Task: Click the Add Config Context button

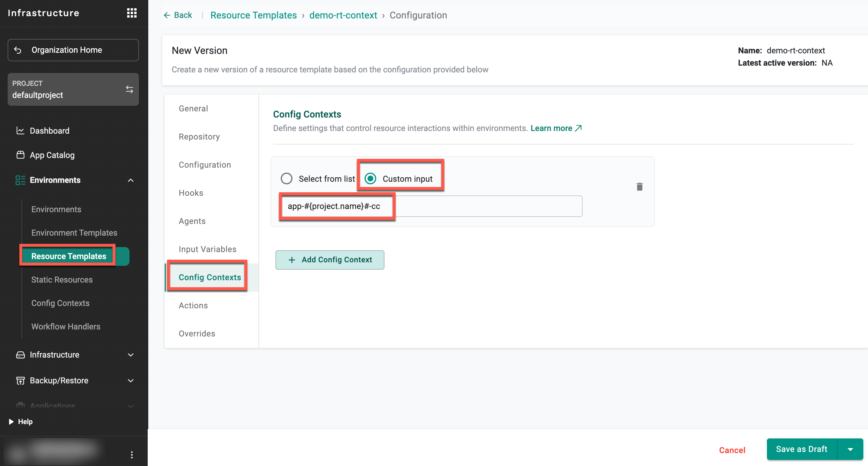Action: point(330,260)
